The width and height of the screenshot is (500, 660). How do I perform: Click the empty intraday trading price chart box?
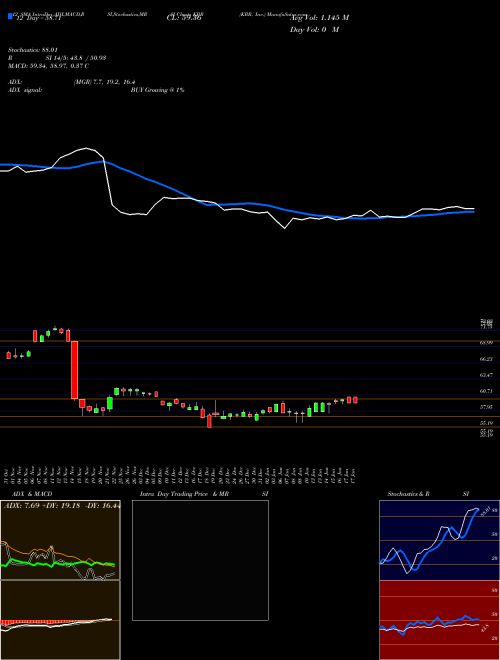tap(200, 560)
